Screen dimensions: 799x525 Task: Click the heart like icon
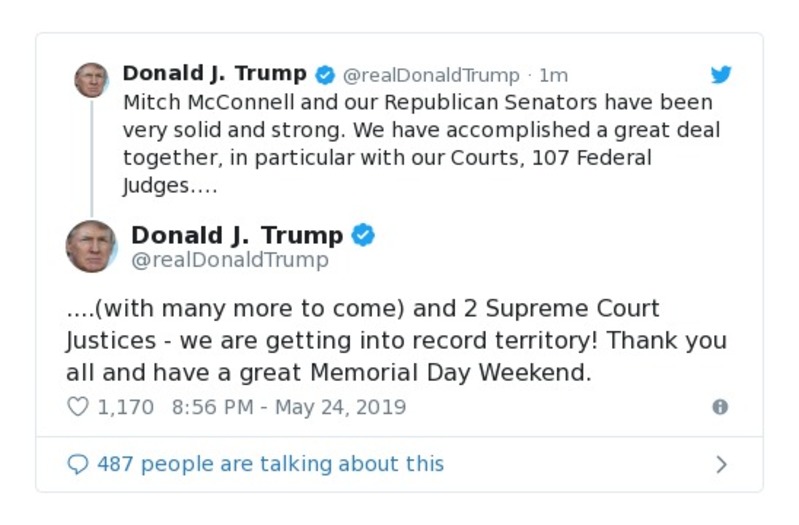pos(78,407)
